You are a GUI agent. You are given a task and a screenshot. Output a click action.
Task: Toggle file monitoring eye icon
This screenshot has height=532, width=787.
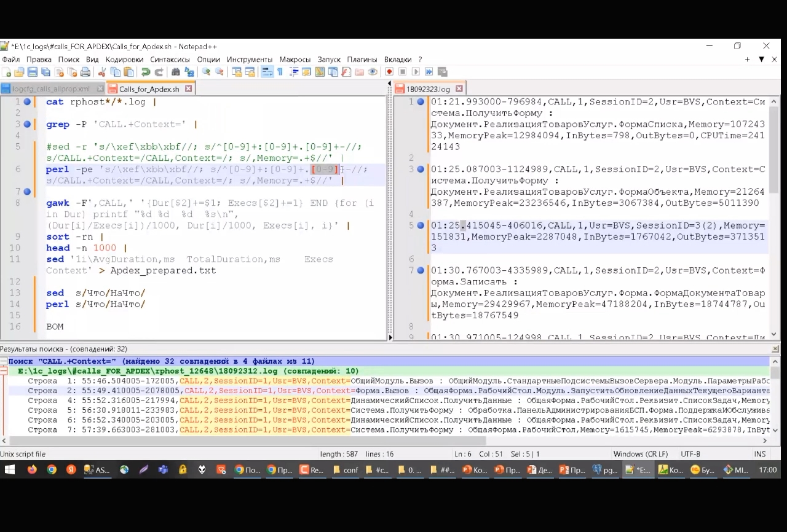pos(373,72)
